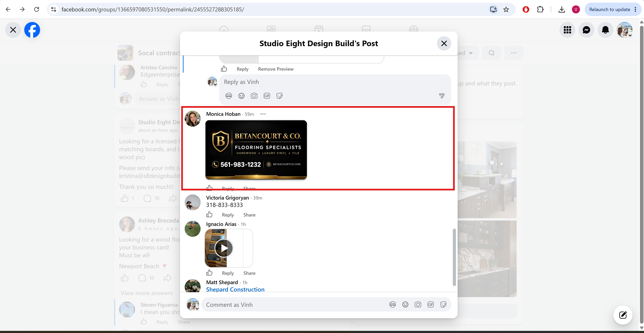644x333 pixels.
Task: Click the Facebook logo
Action: pyautogui.click(x=32, y=30)
